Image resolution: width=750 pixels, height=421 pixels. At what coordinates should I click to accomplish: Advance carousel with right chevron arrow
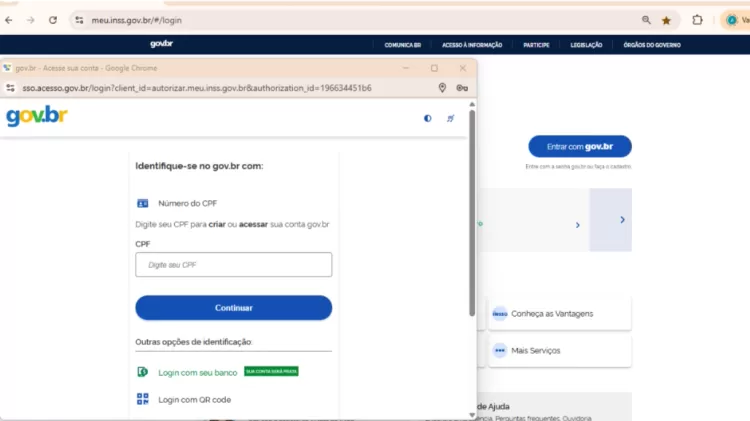pos(622,220)
